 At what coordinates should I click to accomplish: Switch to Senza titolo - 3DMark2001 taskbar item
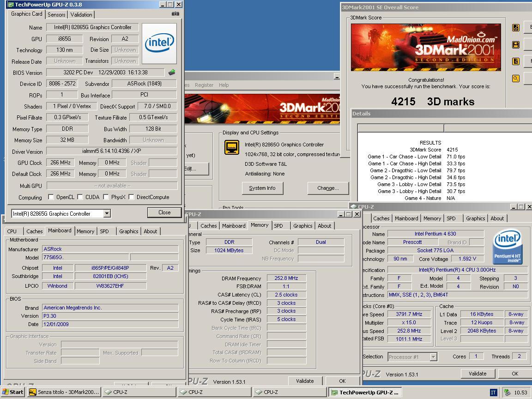(64, 392)
